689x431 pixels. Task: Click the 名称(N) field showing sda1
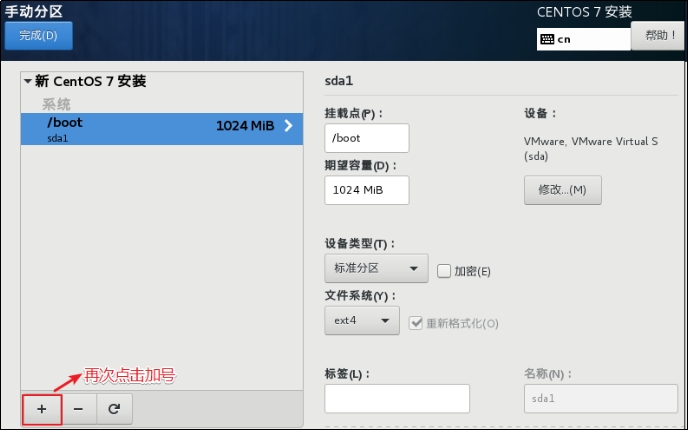click(601, 398)
